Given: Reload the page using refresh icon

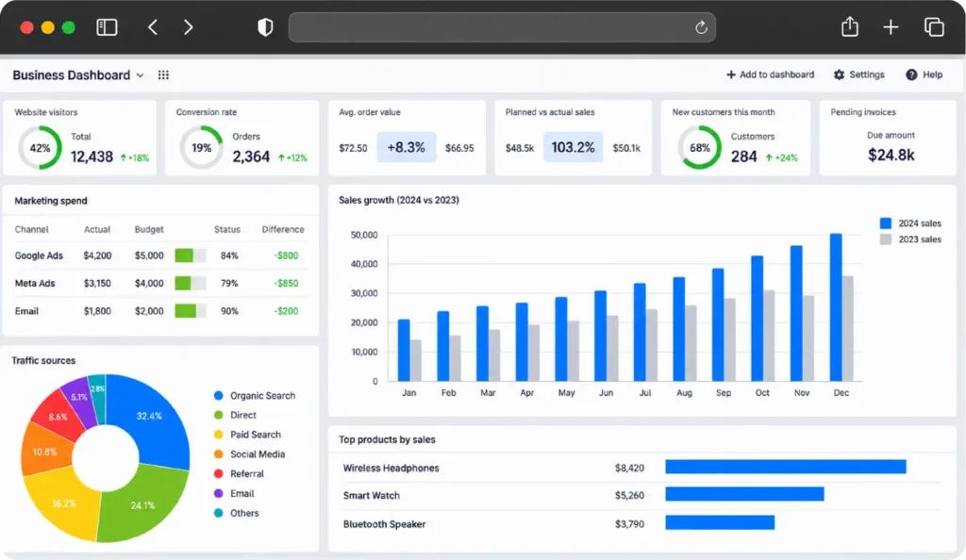Looking at the screenshot, I should click(701, 27).
